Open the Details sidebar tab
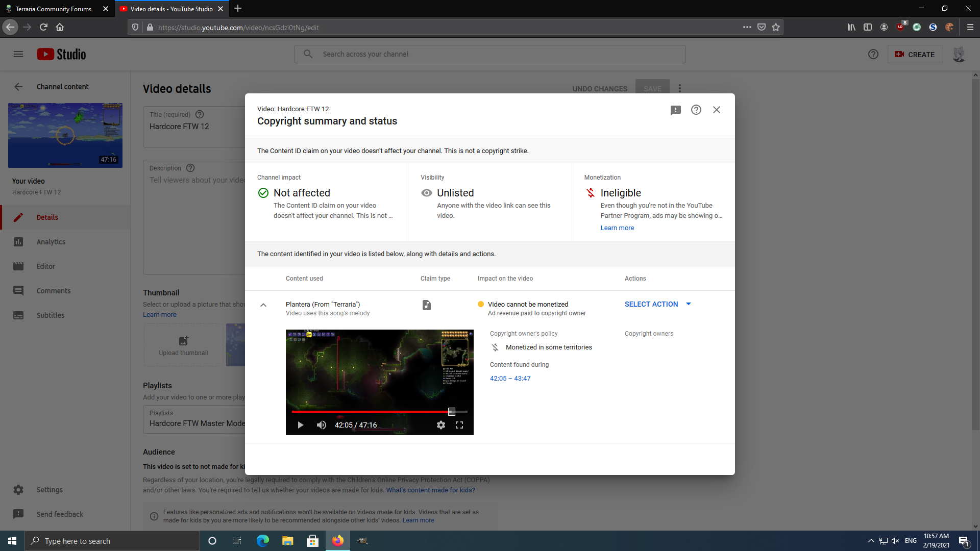The width and height of the screenshot is (980, 551). coord(65,217)
